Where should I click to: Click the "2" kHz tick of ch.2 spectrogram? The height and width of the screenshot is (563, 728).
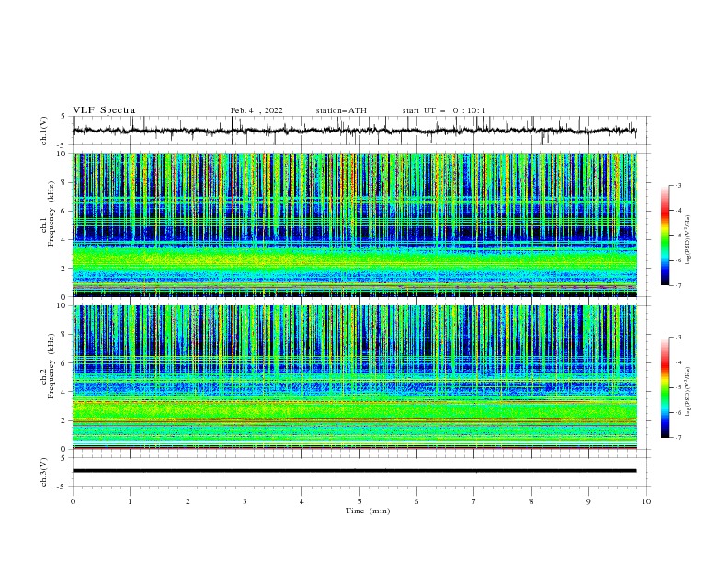[64, 420]
